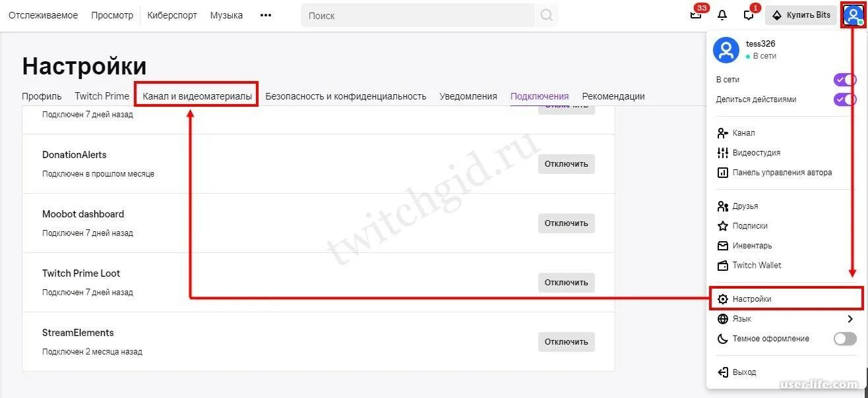Click the user avatar in top bar
The image size is (868, 398).
(853, 14)
